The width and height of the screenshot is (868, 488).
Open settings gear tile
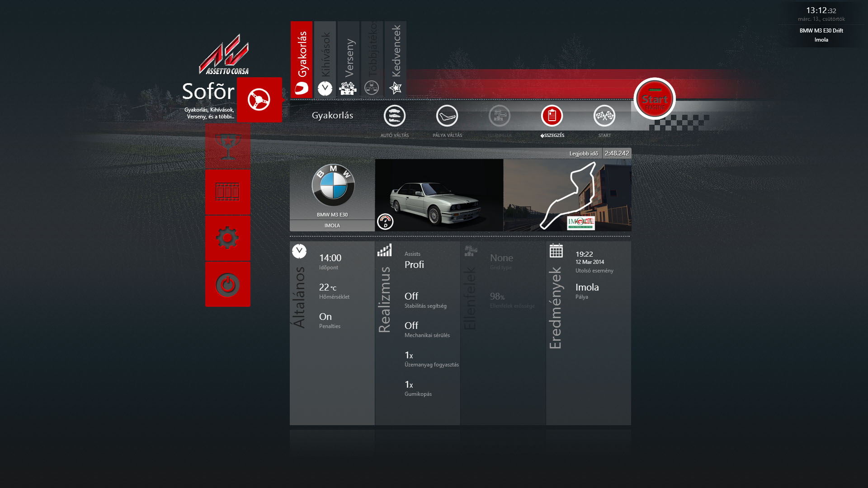227,238
